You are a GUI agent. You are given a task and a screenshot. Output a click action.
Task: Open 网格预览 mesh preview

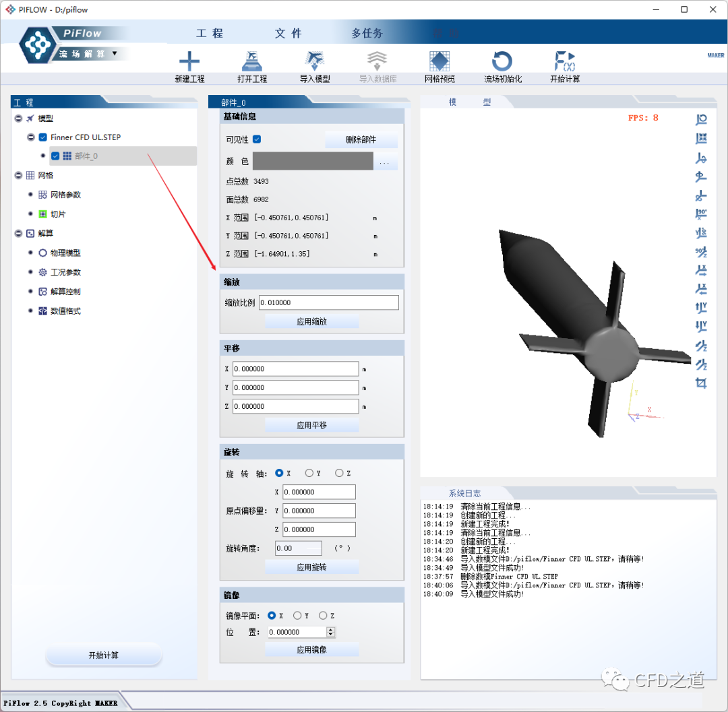(439, 62)
